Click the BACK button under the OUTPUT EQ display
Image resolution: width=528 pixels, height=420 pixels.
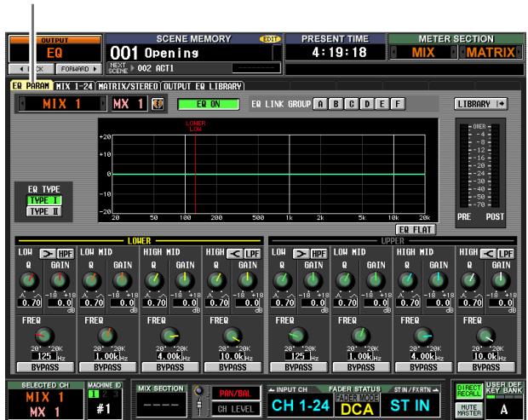(31, 69)
